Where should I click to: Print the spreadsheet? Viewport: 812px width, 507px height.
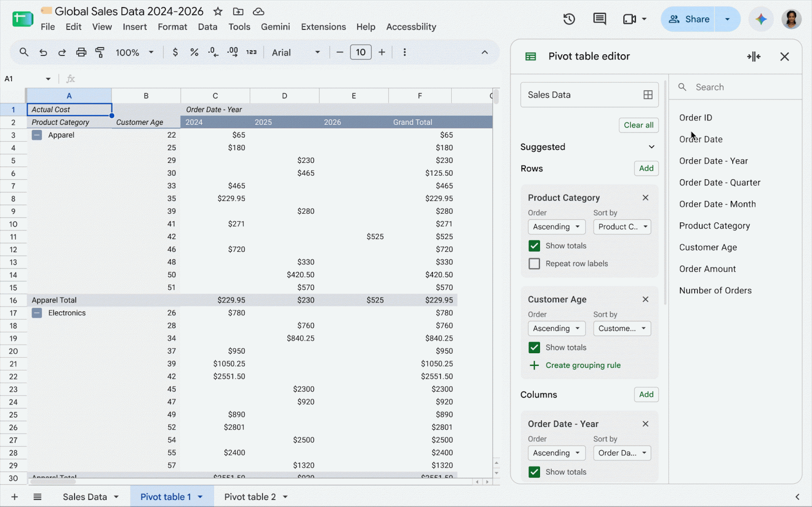coord(81,52)
